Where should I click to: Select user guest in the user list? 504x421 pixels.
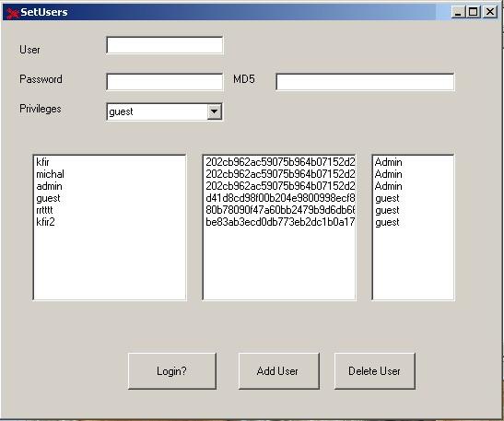coord(110,198)
